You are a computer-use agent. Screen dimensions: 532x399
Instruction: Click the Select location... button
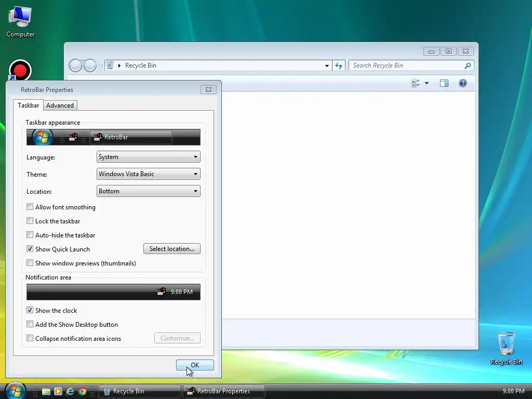coord(171,249)
